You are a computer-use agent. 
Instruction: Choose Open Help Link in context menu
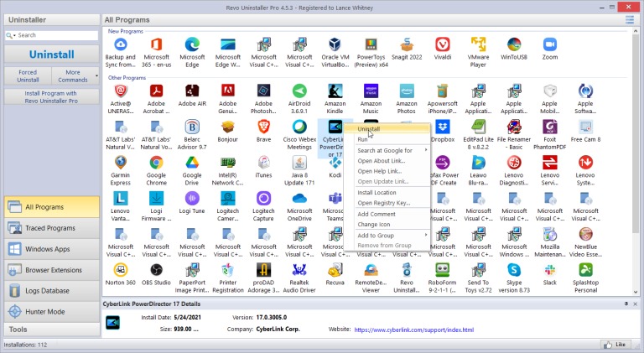[x=387, y=171]
